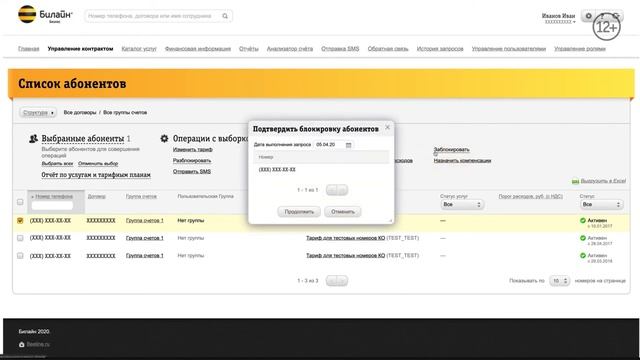
Task: Sort by Номер телефона column header
Action: (x=53, y=197)
